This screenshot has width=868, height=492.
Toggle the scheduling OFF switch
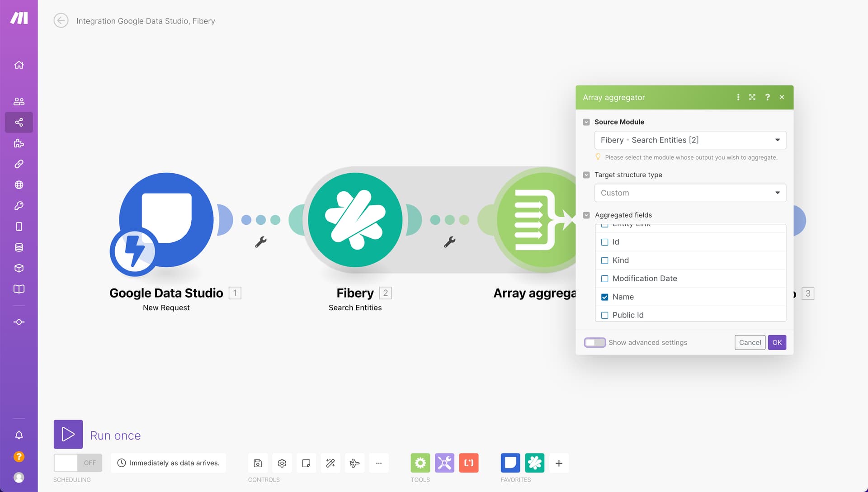pyautogui.click(x=78, y=463)
